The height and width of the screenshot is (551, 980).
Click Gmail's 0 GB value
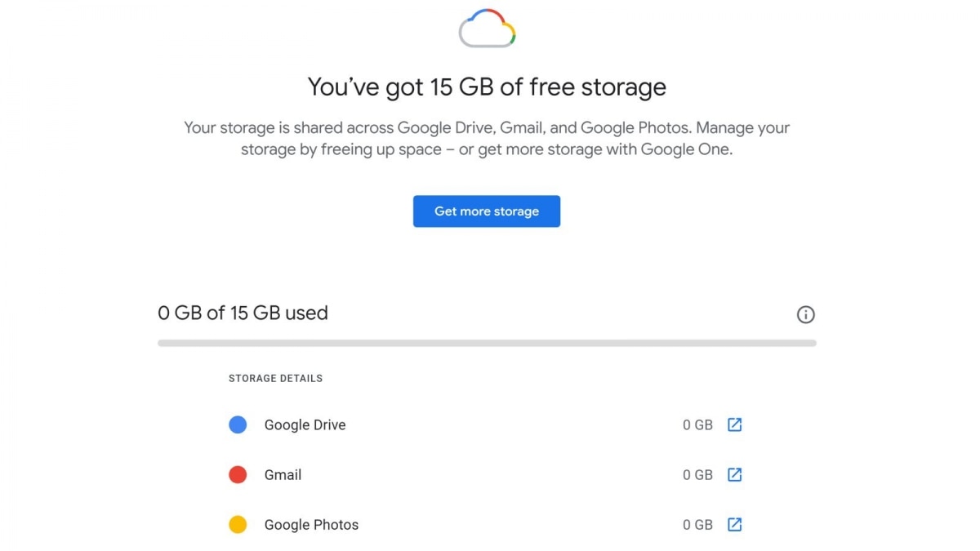tap(697, 474)
